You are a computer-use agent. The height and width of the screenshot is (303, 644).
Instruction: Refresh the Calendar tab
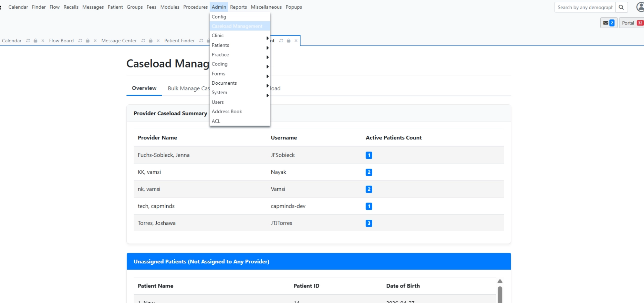28,41
